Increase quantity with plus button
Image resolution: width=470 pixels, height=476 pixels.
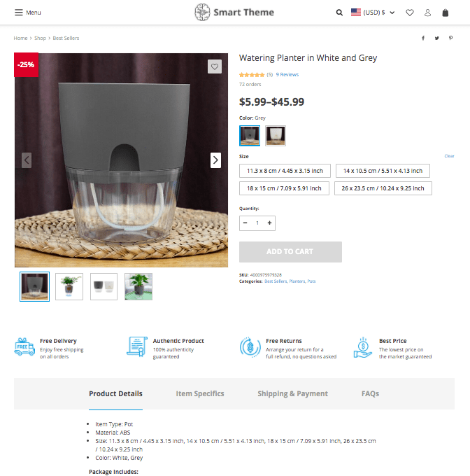[270, 223]
